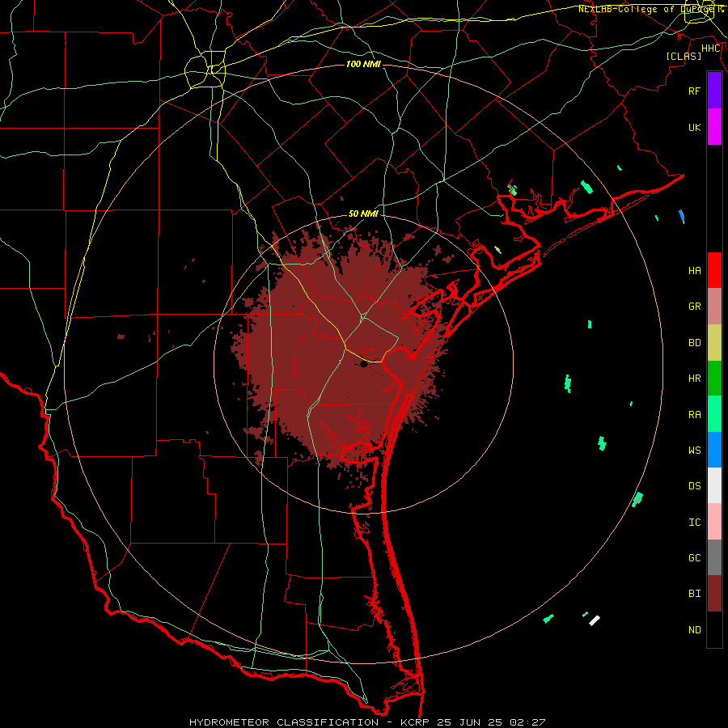Click the GC legend label

(x=694, y=558)
